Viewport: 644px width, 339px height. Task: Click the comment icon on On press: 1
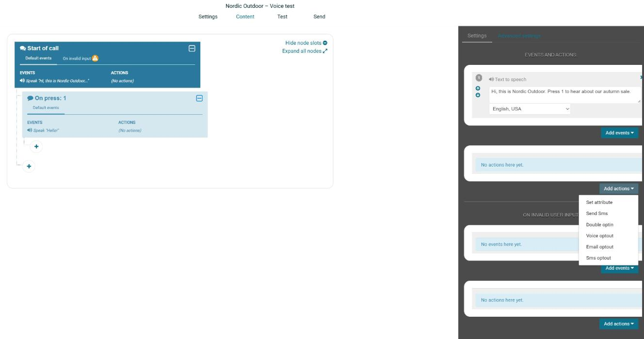(30, 98)
